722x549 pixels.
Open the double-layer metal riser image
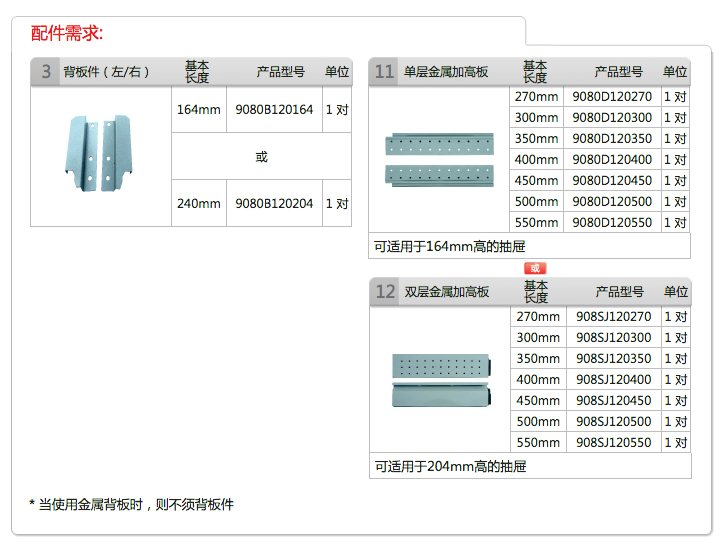[440, 380]
